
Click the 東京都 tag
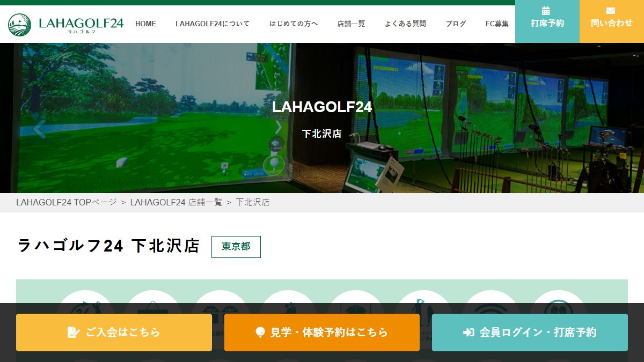click(236, 247)
